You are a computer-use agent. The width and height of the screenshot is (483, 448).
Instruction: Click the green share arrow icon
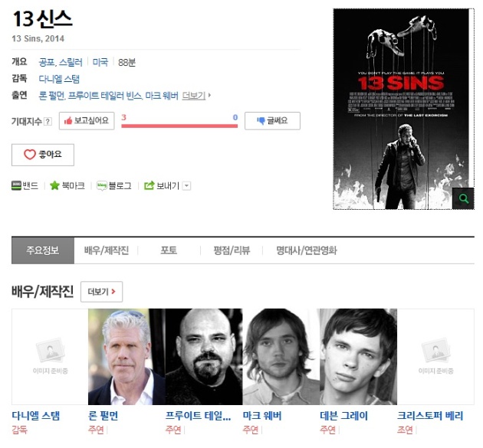pyautogui.click(x=149, y=185)
